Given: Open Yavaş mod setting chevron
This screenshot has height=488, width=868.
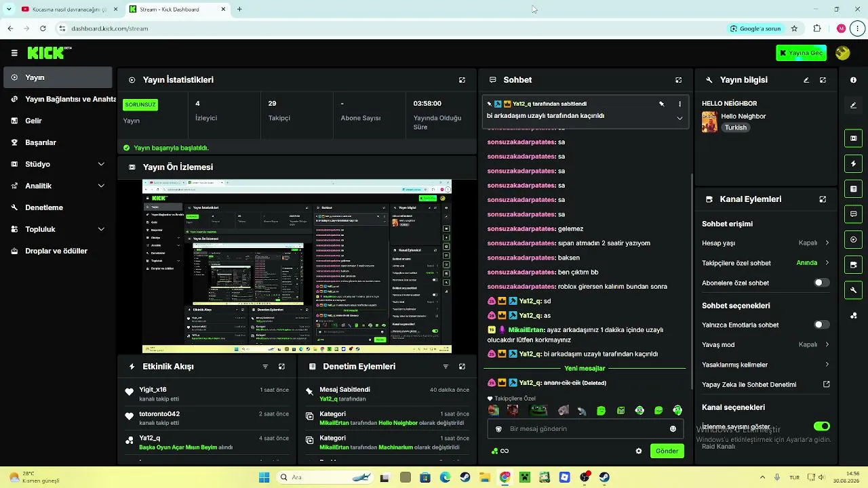Looking at the screenshot, I should (827, 344).
